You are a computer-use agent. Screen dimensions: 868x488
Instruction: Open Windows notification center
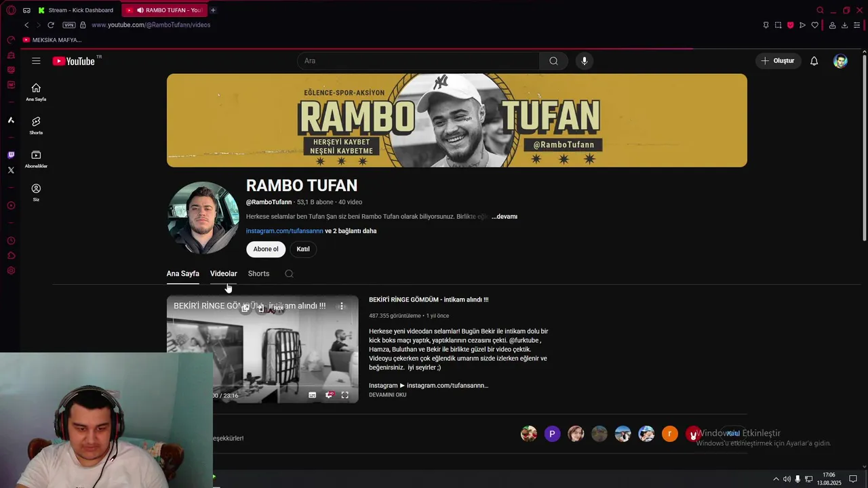click(853, 479)
